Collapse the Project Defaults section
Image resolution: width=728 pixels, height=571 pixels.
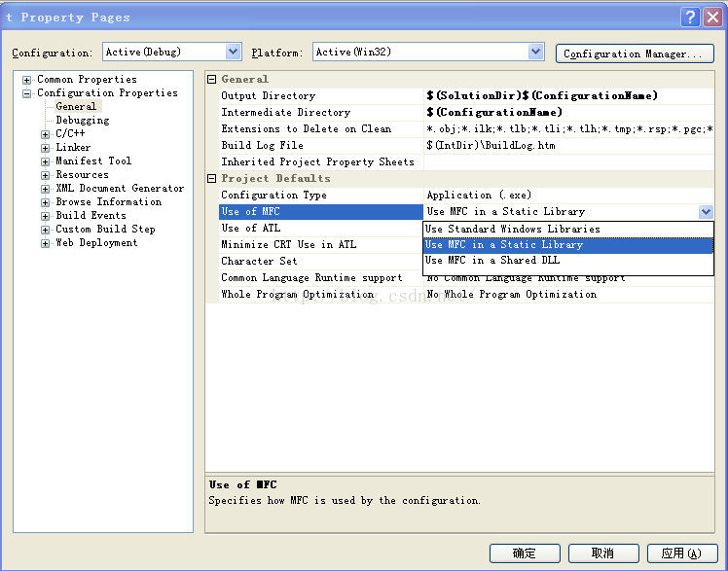212,179
